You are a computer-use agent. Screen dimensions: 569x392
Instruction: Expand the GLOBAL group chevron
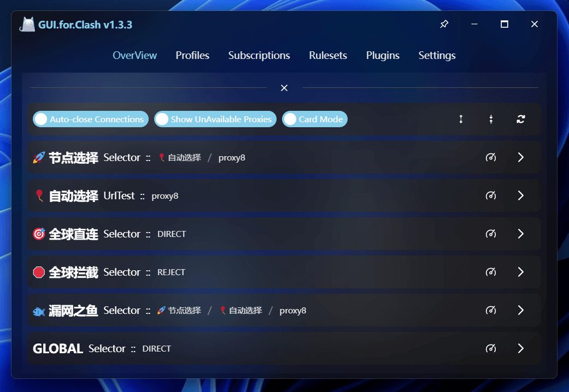[x=521, y=348]
